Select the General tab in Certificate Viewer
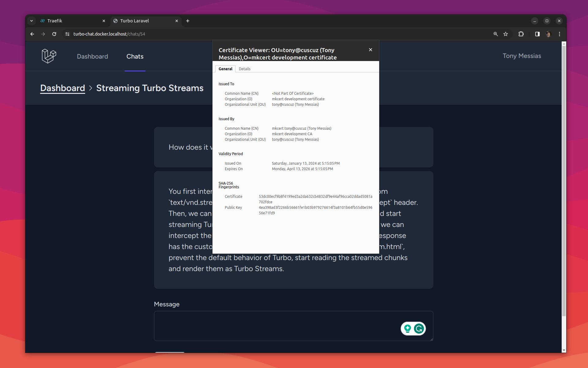This screenshot has width=588, height=368. tap(225, 69)
